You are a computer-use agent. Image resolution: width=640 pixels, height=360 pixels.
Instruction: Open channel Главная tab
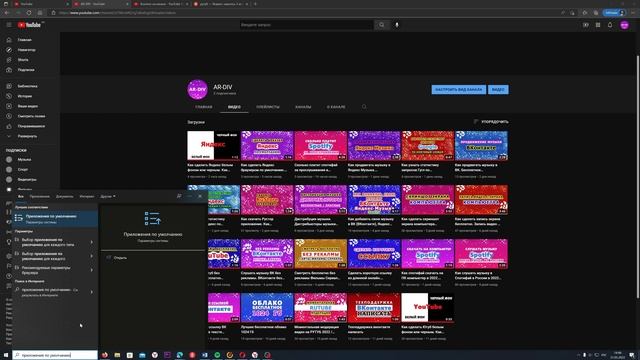[204, 107]
